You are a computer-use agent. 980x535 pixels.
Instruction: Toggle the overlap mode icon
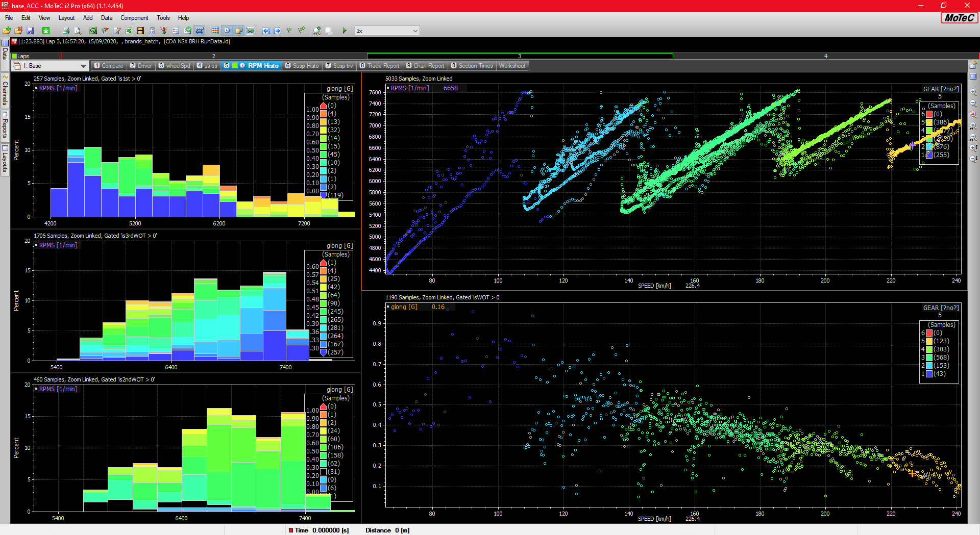click(240, 31)
